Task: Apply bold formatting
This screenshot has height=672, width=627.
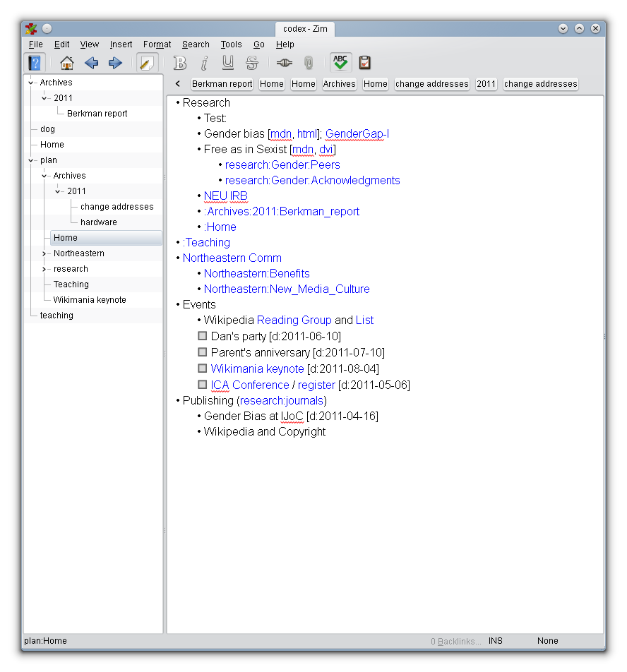Action: point(180,63)
